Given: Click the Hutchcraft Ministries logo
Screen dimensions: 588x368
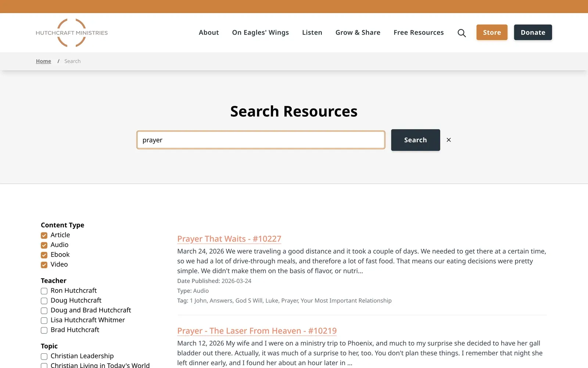Looking at the screenshot, I should pyautogui.click(x=72, y=33).
